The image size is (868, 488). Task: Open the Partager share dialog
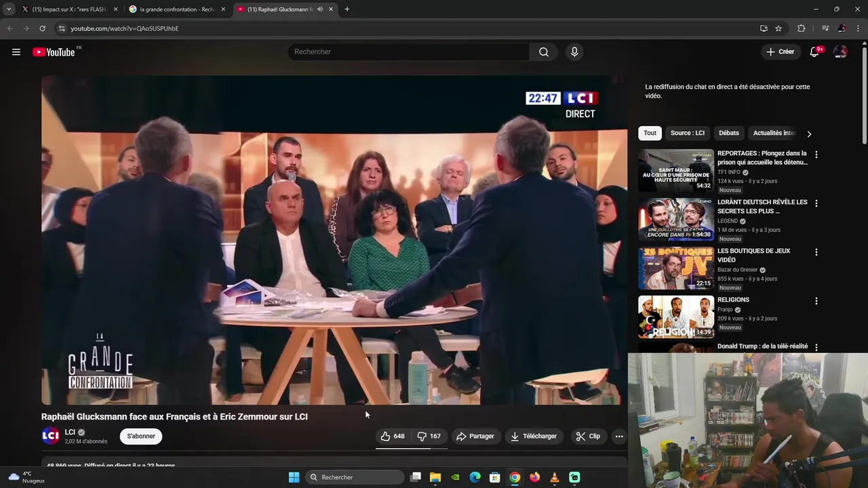475,436
